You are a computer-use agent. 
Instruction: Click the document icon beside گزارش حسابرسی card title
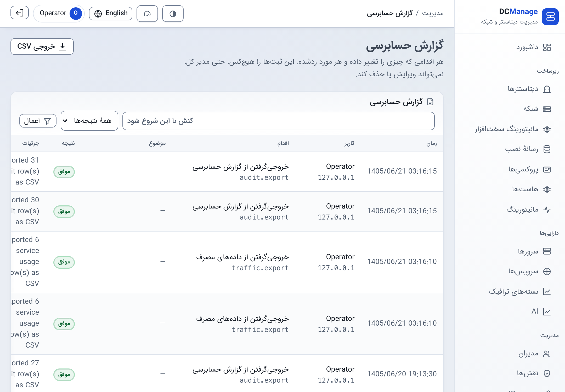coord(430,102)
